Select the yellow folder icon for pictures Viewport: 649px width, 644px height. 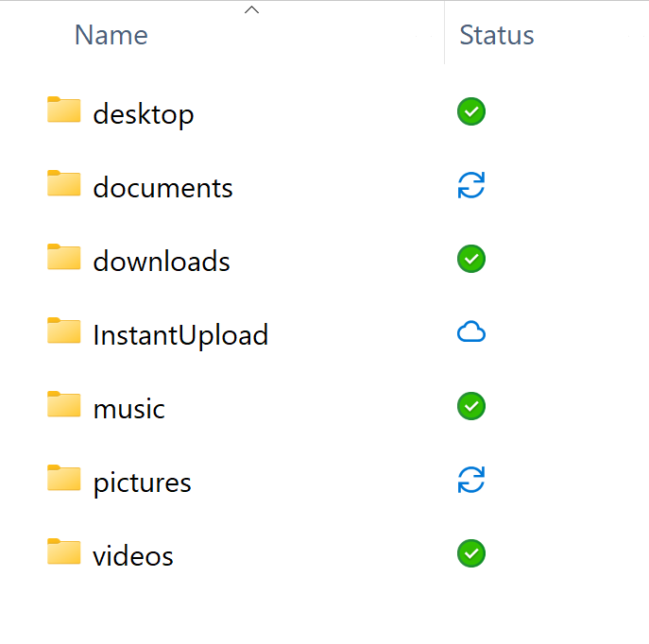[x=64, y=480]
